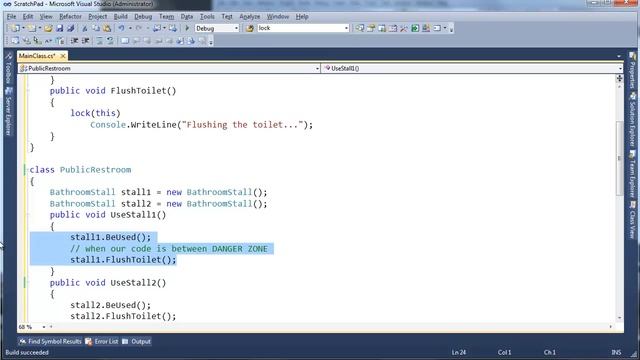Click the Open File folder icon
640x360 pixels.
[x=48, y=28]
